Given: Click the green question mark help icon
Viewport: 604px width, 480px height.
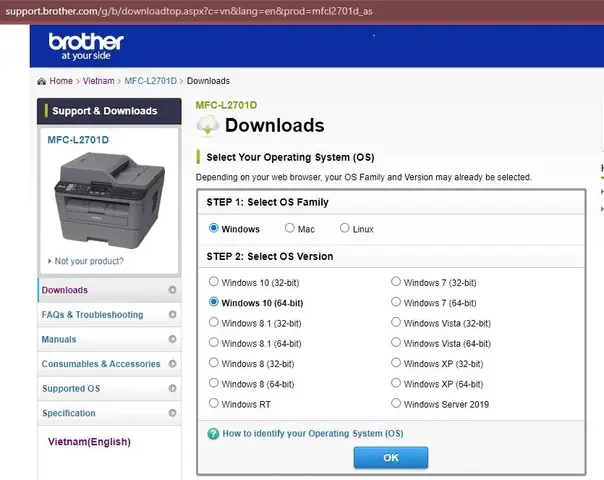Looking at the screenshot, I should [213, 434].
